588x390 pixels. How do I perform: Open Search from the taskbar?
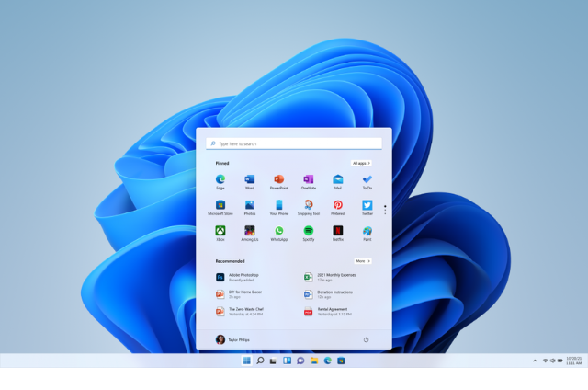coord(260,361)
